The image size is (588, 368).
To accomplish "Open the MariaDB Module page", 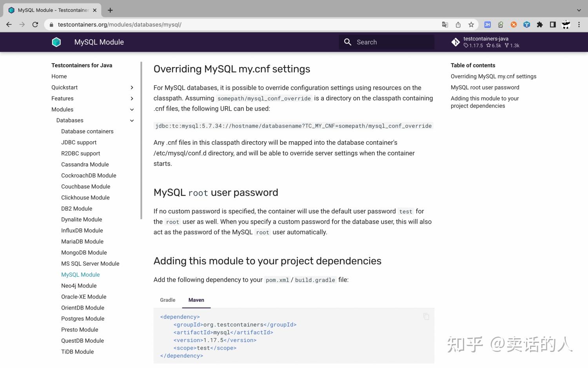I will click(x=82, y=242).
